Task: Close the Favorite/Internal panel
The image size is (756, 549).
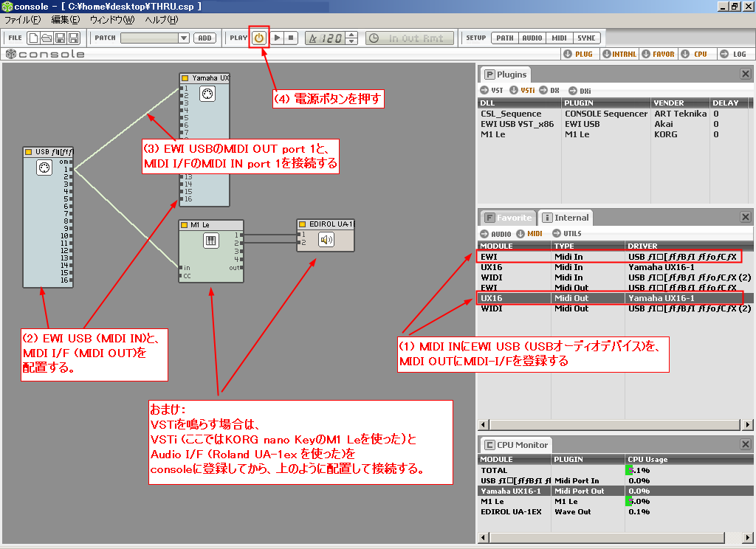Action: pos(746,217)
